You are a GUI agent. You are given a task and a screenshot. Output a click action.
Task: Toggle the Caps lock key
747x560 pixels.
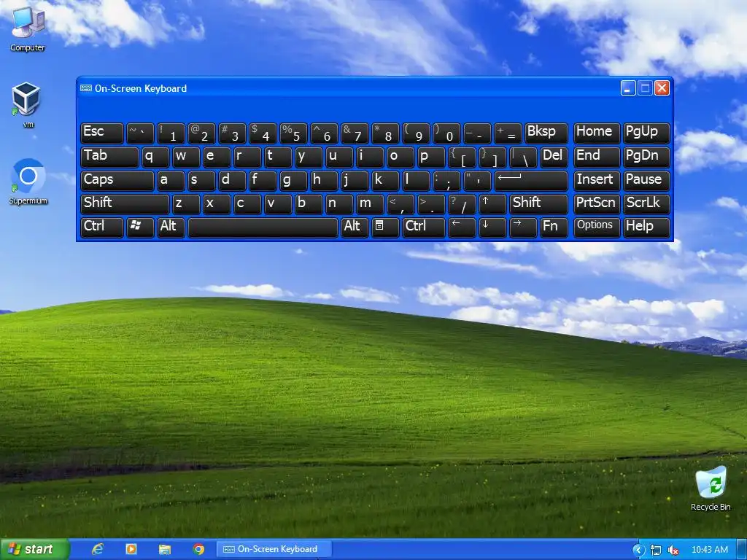pyautogui.click(x=117, y=181)
